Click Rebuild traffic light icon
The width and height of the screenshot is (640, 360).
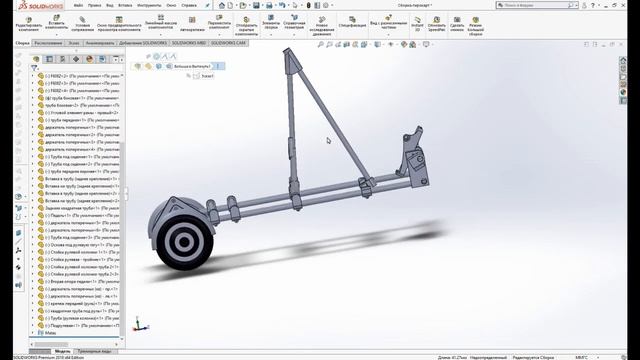click(x=309, y=5)
